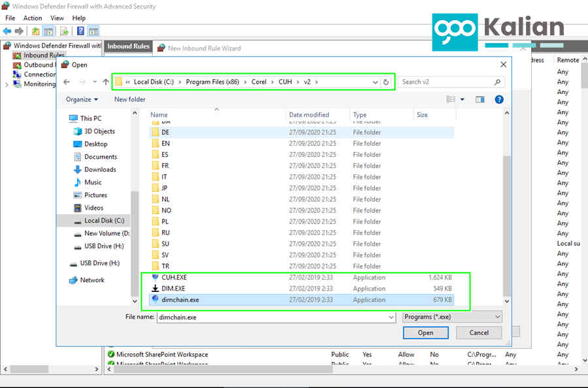Screen dimensions: 588x388
Task: Click the New folder button
Action: (130, 99)
